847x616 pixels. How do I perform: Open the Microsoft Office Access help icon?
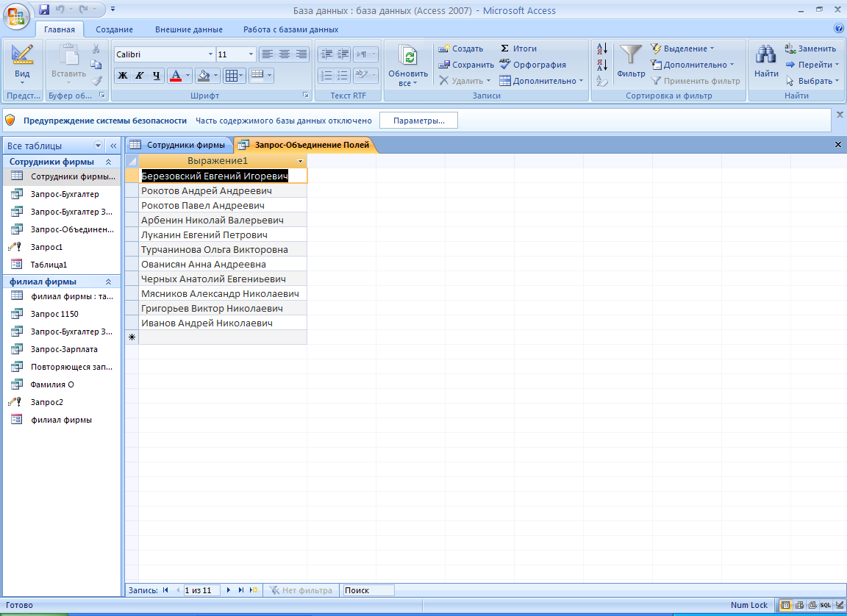(838, 28)
